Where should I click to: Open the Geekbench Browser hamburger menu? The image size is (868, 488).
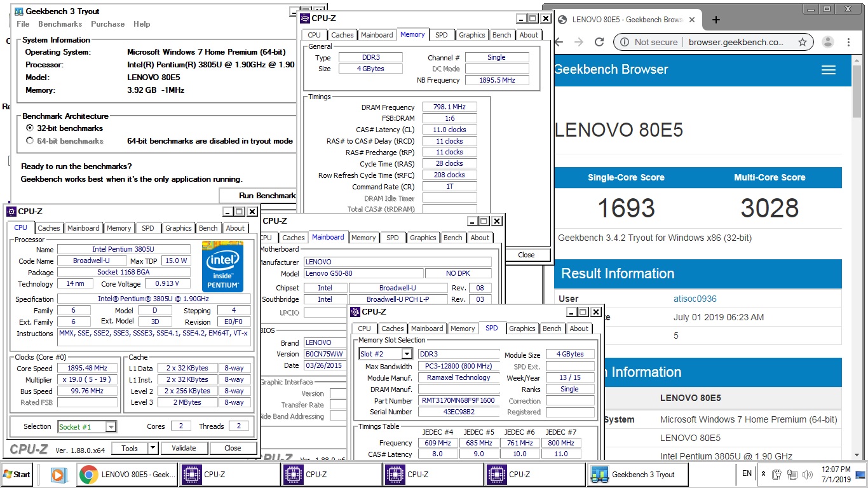[829, 70]
